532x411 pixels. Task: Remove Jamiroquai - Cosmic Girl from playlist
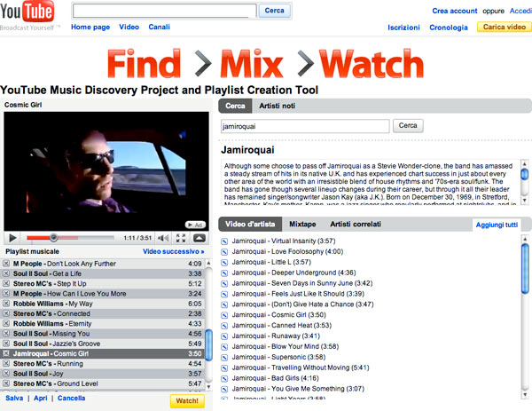coord(6,353)
